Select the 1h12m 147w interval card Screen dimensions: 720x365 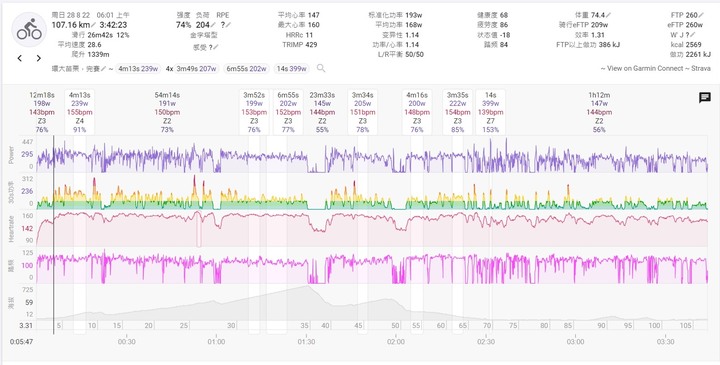tap(599, 112)
